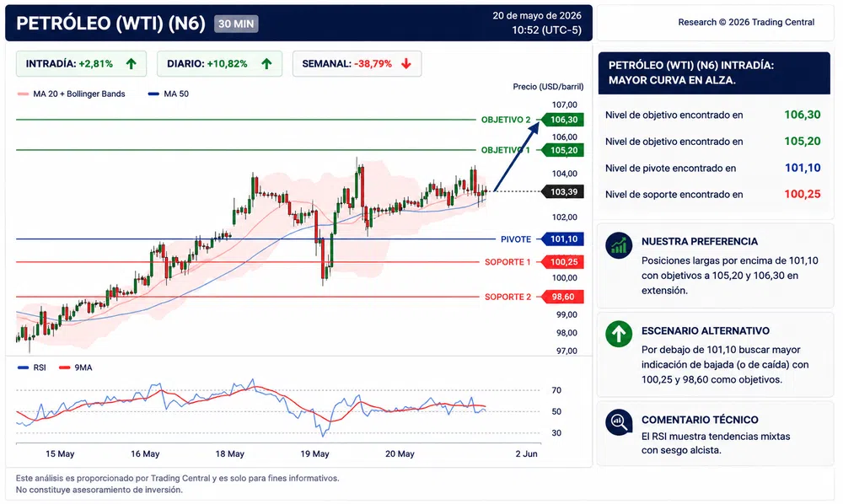Click the 19 May date axis label
This screenshot has width=843, height=504.
[314, 453]
